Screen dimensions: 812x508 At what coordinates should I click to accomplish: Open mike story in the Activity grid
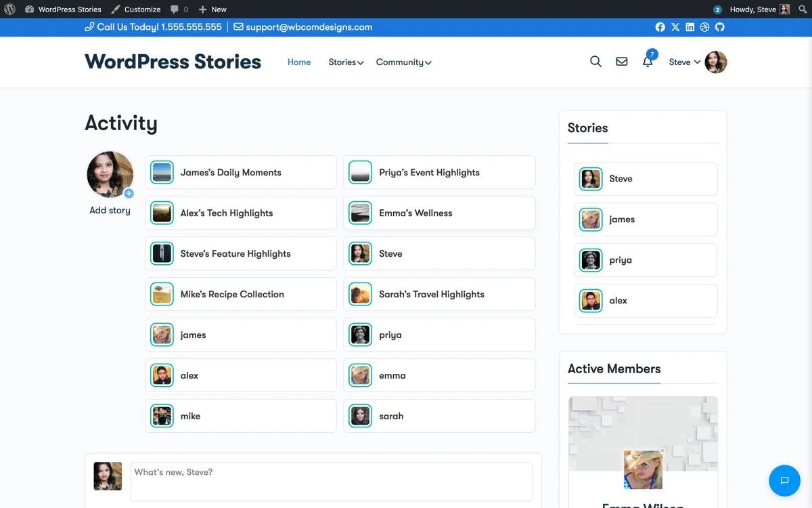click(240, 417)
